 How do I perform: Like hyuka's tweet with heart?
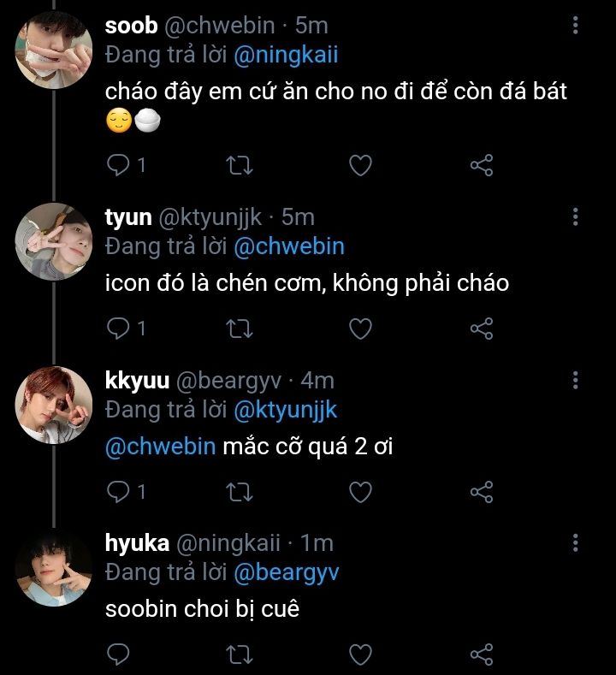coord(362,655)
